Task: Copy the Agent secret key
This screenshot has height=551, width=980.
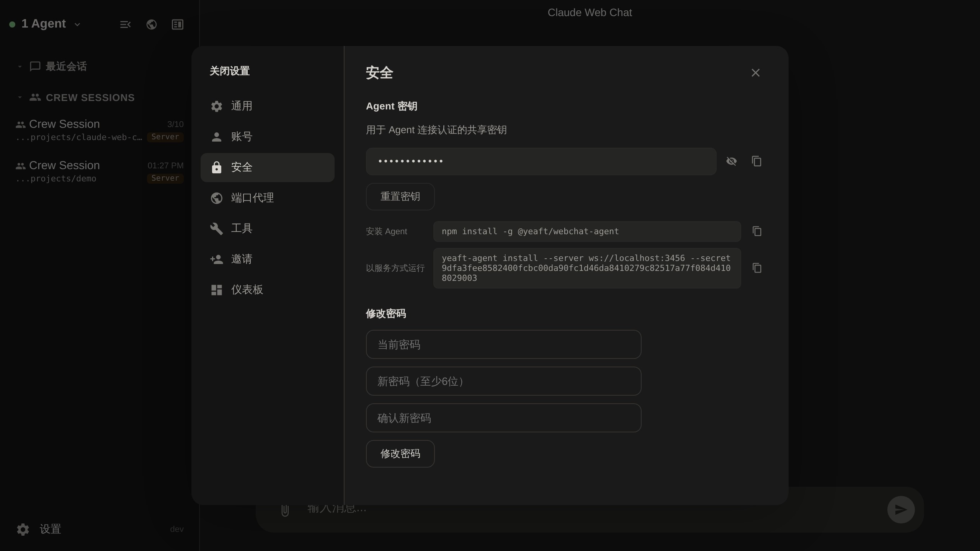Action: [756, 161]
